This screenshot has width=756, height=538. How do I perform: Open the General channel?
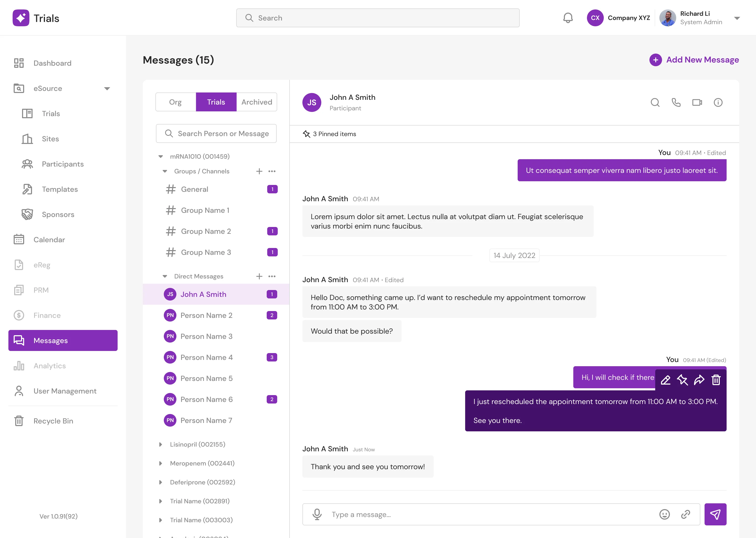pos(216,189)
